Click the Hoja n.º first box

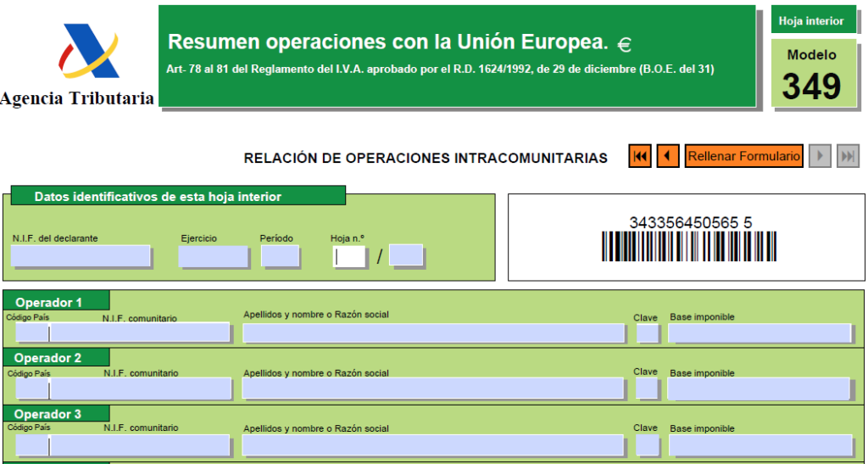click(x=349, y=257)
